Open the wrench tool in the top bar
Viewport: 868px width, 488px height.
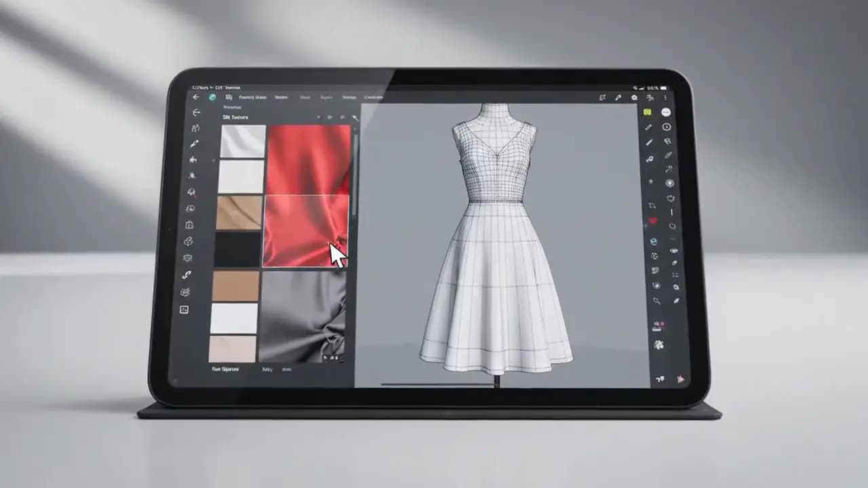click(x=618, y=98)
